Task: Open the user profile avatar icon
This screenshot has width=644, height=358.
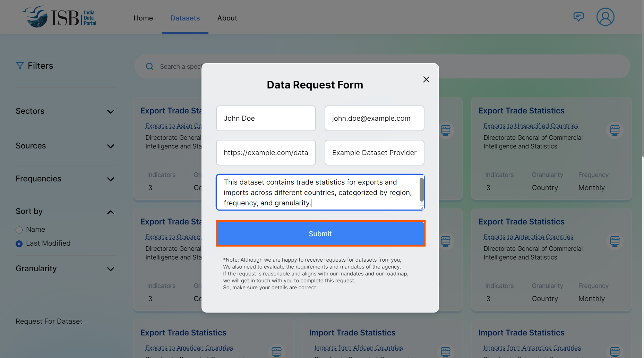Action: pyautogui.click(x=605, y=17)
